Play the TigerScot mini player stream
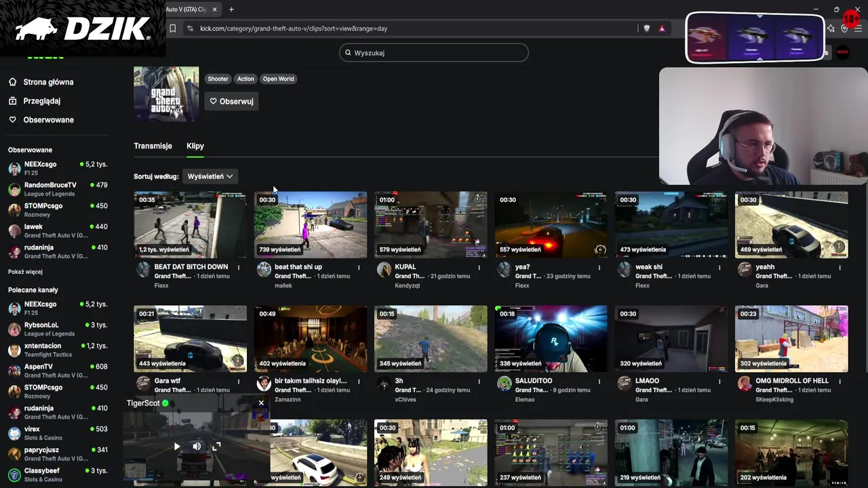Screen dimensions: 868x488 177,447
